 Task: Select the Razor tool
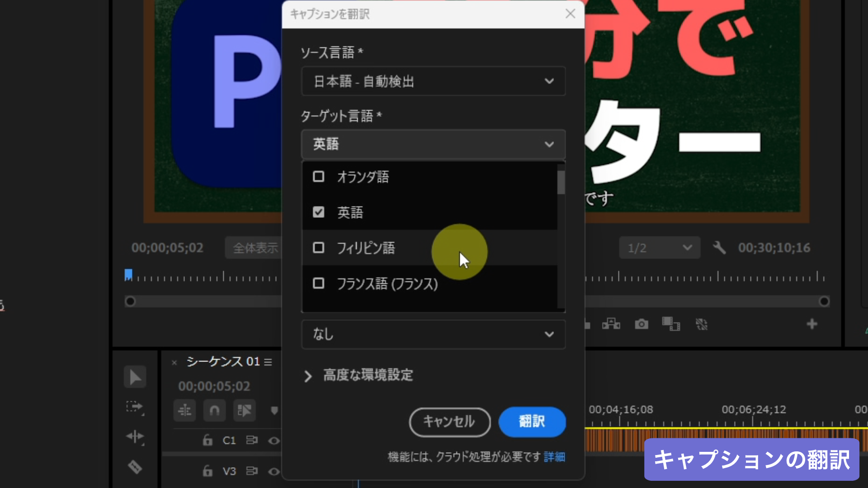pos(135,466)
